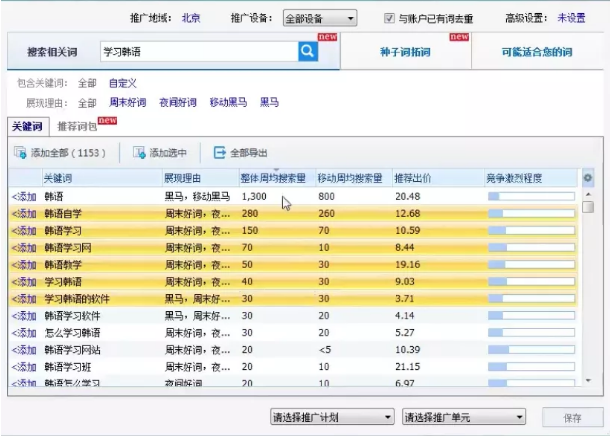Expand the 请选择推广单元 dropdown
610x437 pixels.
(462, 417)
